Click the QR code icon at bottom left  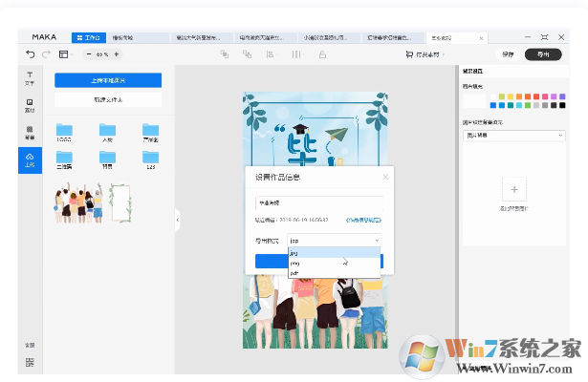[x=29, y=363]
